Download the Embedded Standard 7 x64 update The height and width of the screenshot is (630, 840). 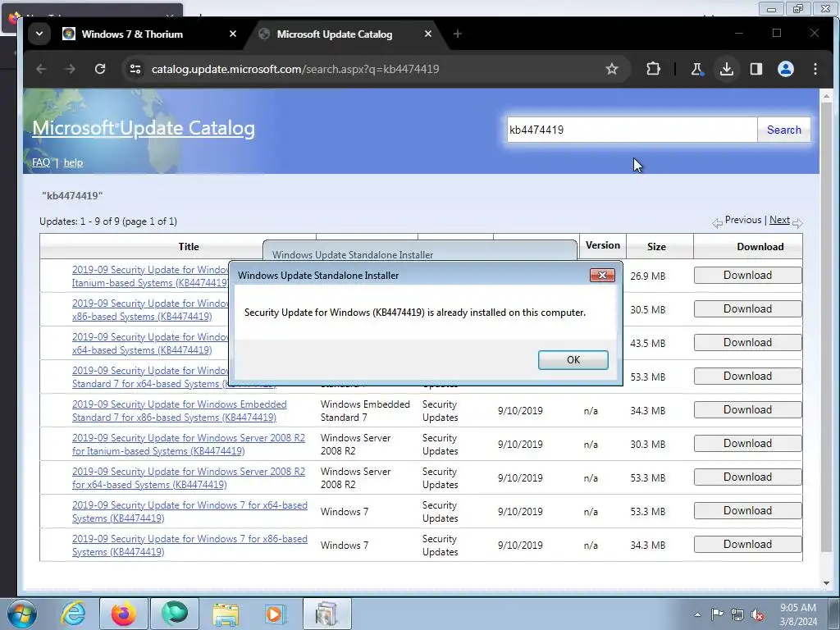[747, 377]
